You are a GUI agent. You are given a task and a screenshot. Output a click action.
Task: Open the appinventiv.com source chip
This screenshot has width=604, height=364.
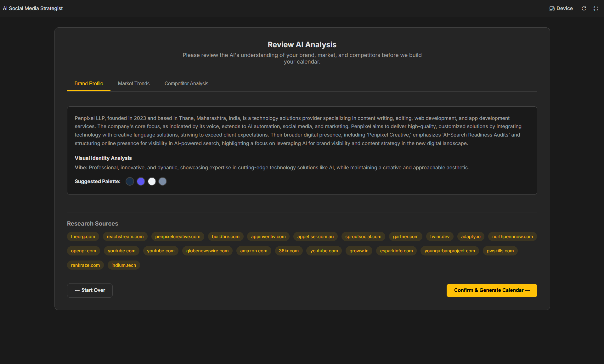[x=268, y=237]
